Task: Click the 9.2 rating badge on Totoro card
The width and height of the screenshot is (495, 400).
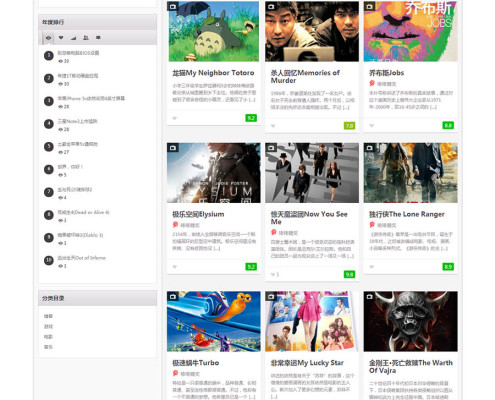Action: point(251,118)
